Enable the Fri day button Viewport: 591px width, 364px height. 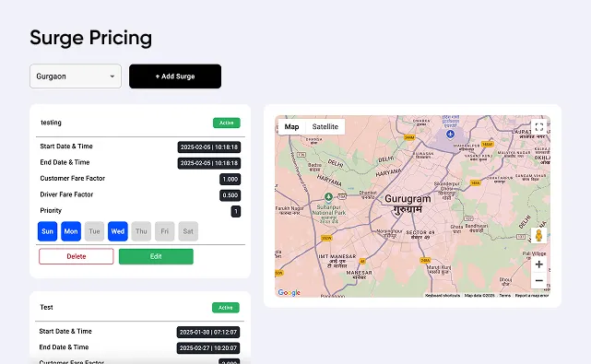click(165, 231)
